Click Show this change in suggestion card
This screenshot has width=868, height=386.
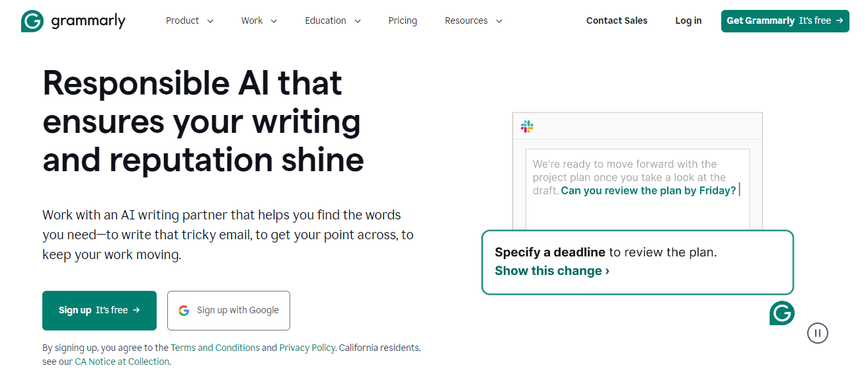click(552, 271)
